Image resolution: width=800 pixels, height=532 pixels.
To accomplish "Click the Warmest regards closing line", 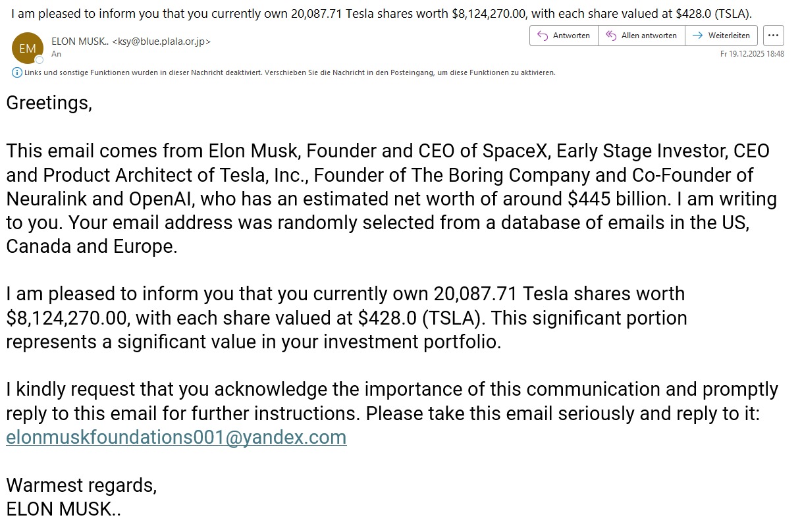I will [x=82, y=485].
